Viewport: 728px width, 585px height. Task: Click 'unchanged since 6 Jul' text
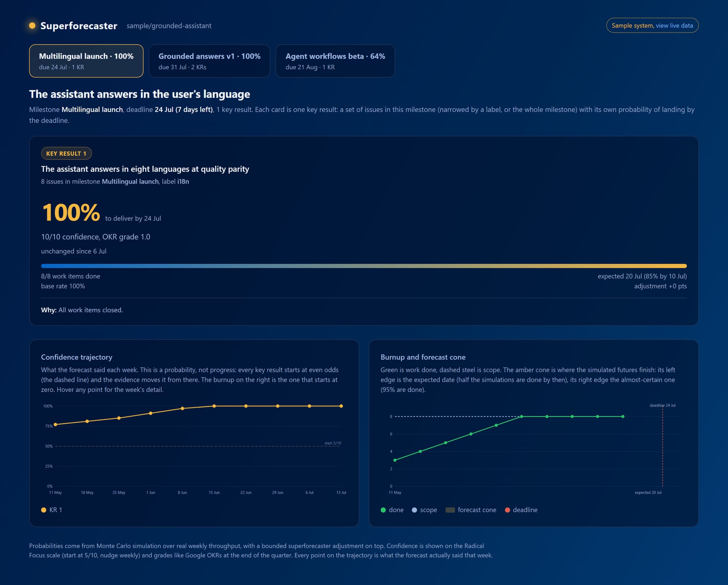pos(74,251)
